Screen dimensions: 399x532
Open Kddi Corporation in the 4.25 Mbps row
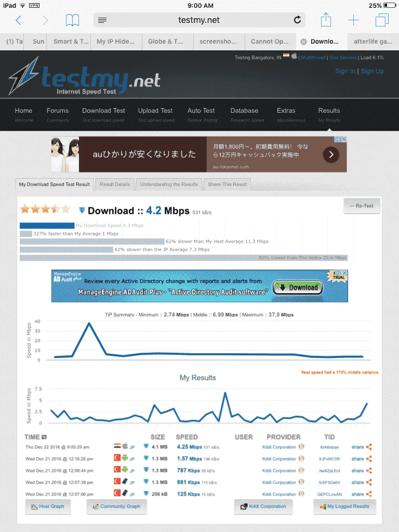tap(279, 447)
